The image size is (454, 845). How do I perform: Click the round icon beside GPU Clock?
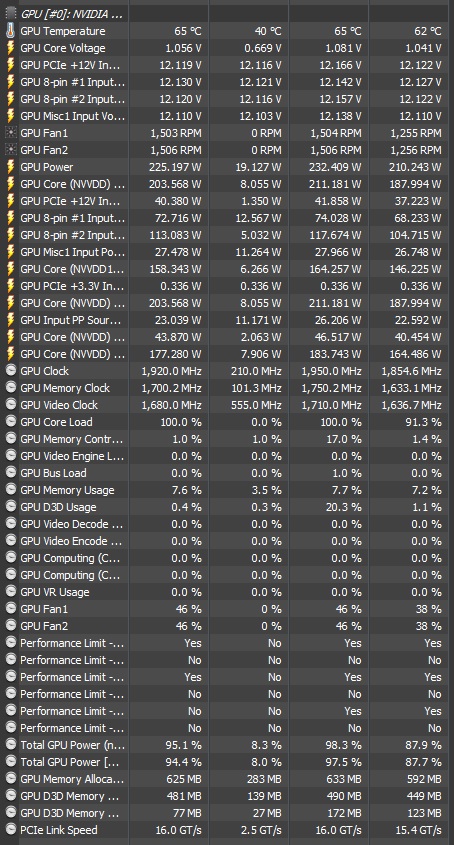pyautogui.click(x=11, y=371)
